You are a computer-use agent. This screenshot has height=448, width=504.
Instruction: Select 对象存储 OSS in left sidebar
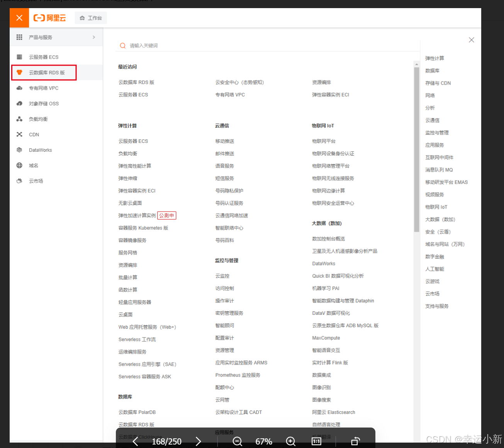coord(56,104)
